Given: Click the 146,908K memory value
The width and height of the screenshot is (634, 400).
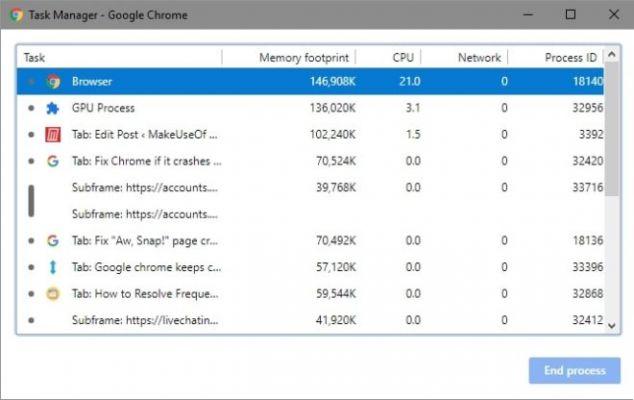Looking at the screenshot, I should point(333,81).
